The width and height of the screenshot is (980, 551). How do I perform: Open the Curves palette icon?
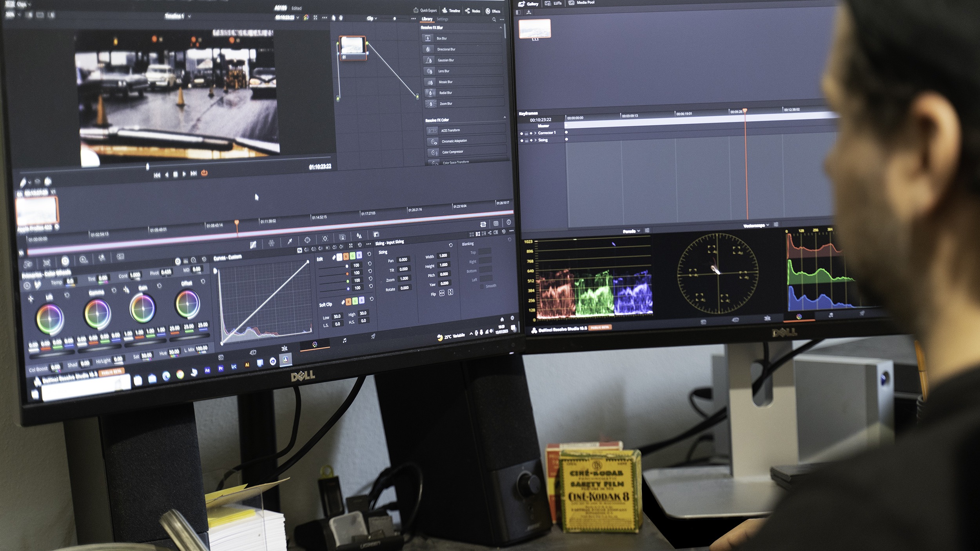(x=253, y=245)
